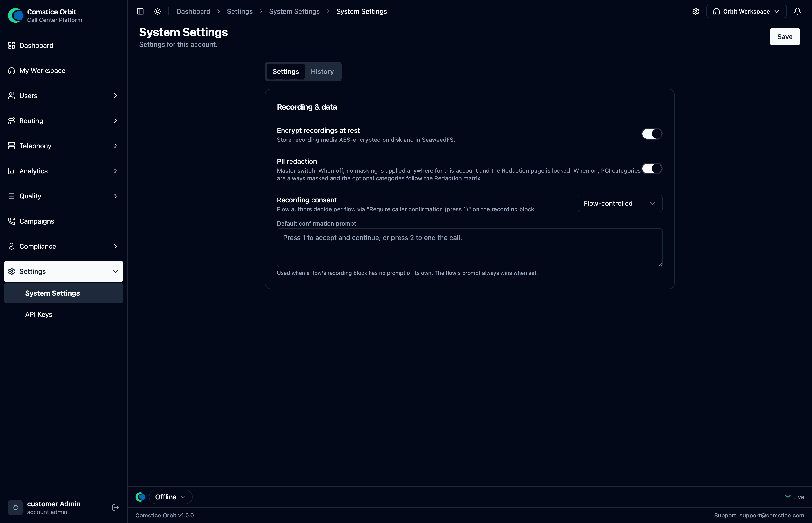
Task: Click the Encrypt recordings at rest label
Action: tap(318, 130)
